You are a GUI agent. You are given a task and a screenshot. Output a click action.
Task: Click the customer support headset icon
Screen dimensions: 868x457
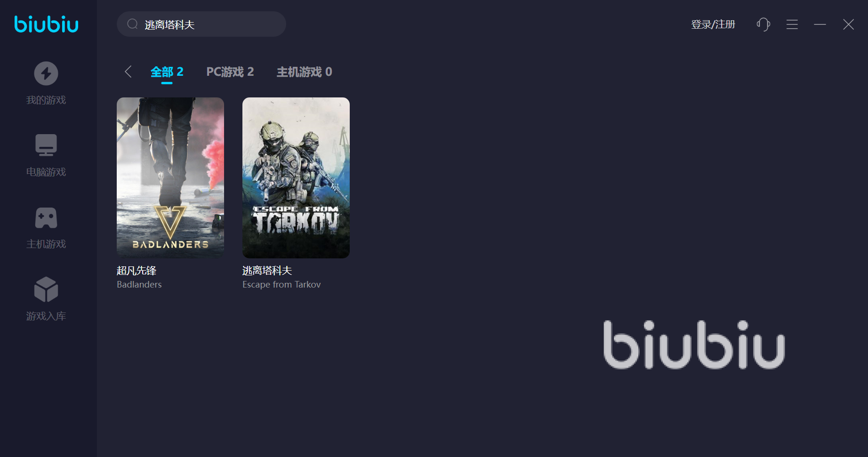click(x=763, y=24)
